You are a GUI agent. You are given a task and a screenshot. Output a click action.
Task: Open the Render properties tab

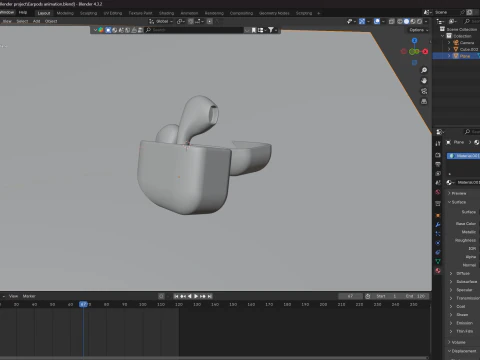click(x=438, y=155)
